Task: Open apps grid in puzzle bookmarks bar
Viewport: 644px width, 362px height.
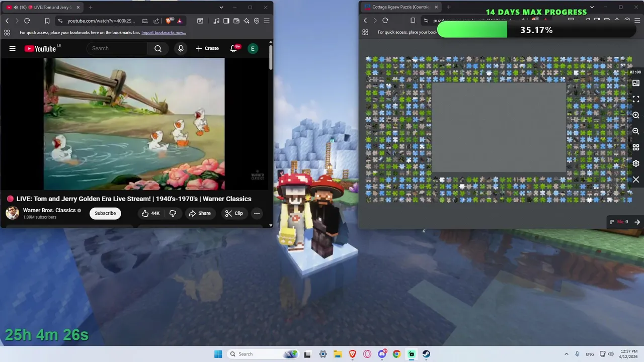Action: pyautogui.click(x=365, y=32)
